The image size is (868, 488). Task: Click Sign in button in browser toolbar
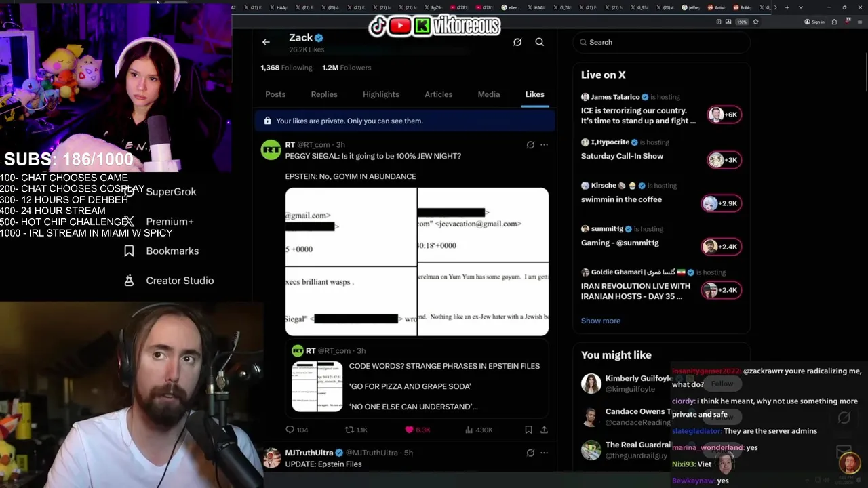[814, 22]
